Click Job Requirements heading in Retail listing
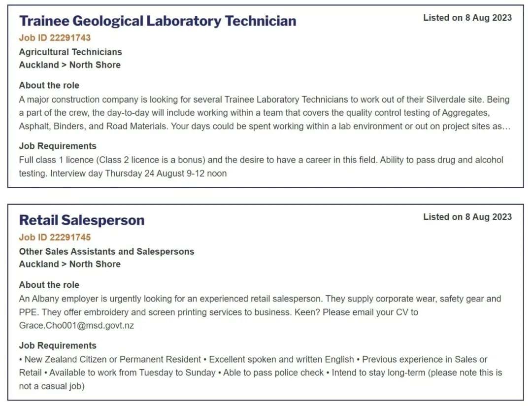Image resolution: width=532 pixels, height=406 pixels. (x=58, y=345)
